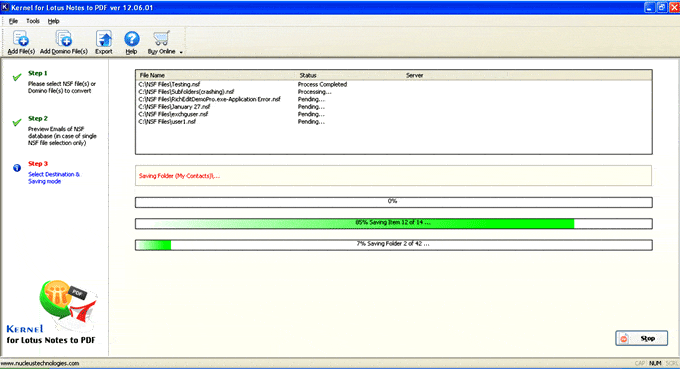
Task: Select the RichEditDemoPro.exe-Application Error.nsf row
Action: (393, 99)
